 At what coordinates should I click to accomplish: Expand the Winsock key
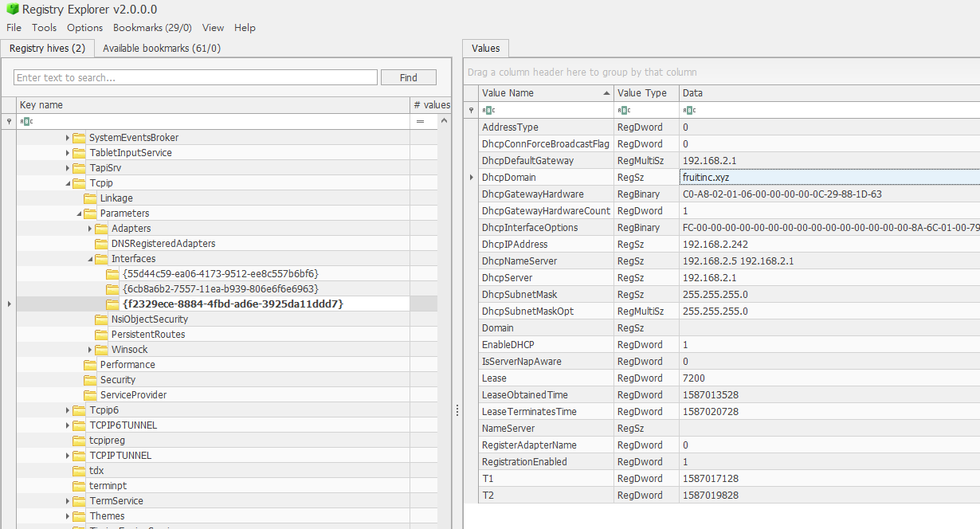point(90,350)
